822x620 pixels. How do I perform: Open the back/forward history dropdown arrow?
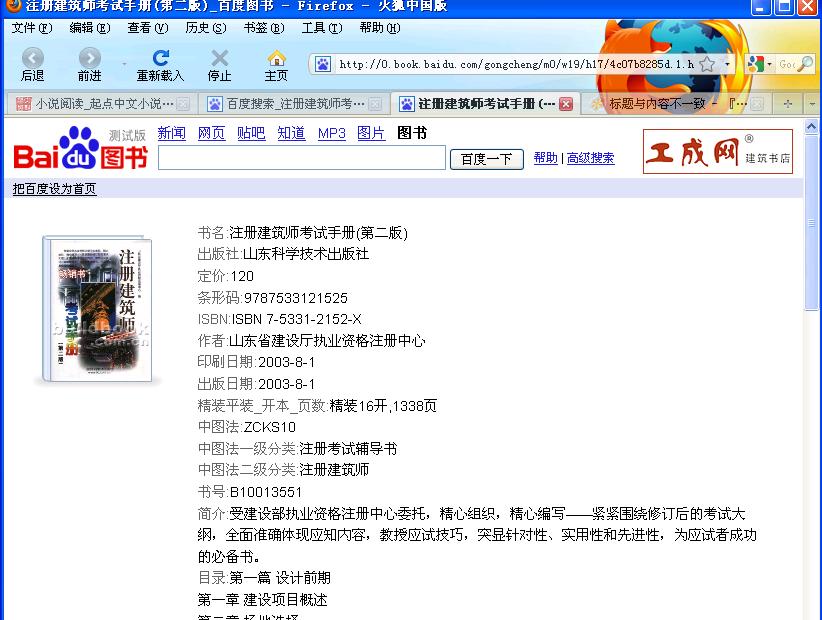coord(124,64)
